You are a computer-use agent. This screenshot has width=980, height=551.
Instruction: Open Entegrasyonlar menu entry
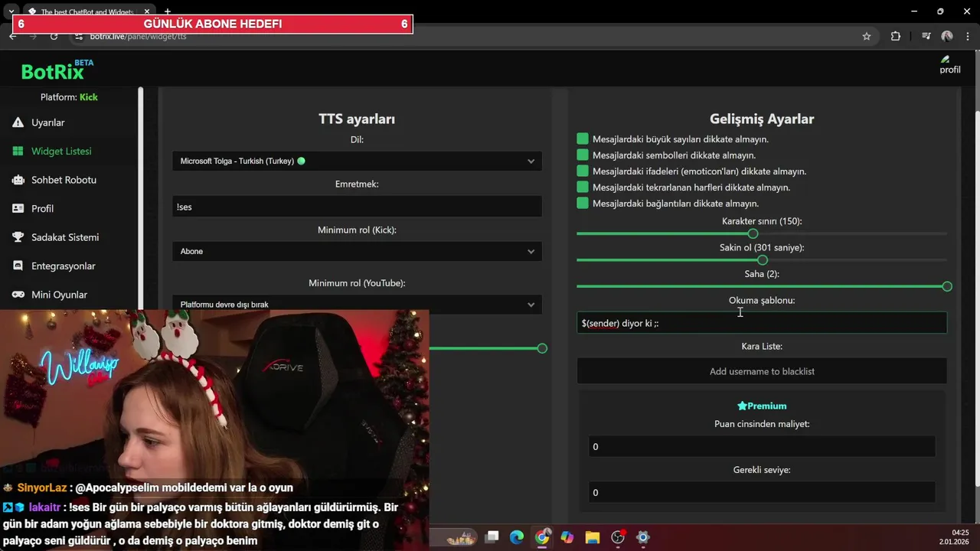click(64, 266)
